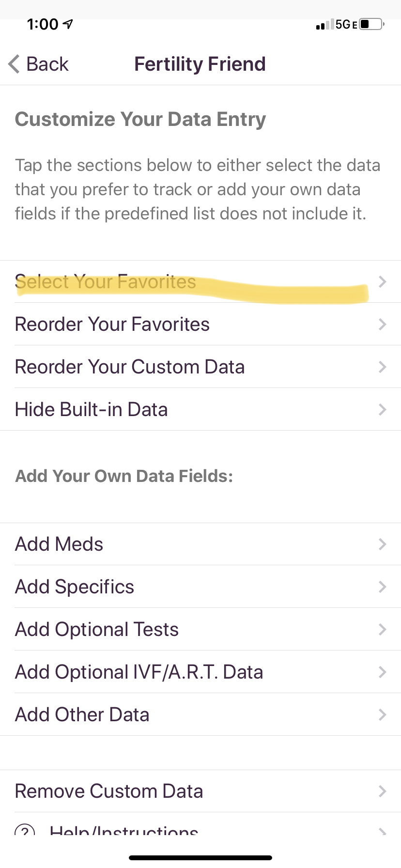401x868 pixels.
Task: Tap the Fertility Friend title
Action: (200, 64)
